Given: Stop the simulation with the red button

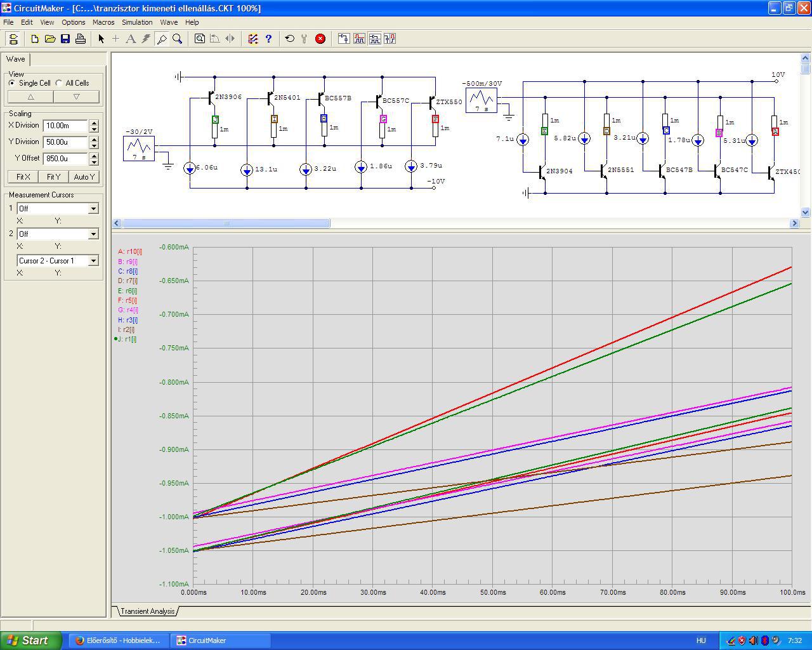Looking at the screenshot, I should pyautogui.click(x=320, y=39).
